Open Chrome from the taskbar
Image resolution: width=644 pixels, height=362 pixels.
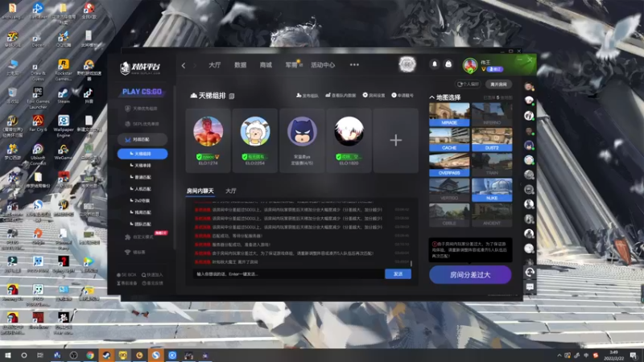pyautogui.click(x=90, y=355)
